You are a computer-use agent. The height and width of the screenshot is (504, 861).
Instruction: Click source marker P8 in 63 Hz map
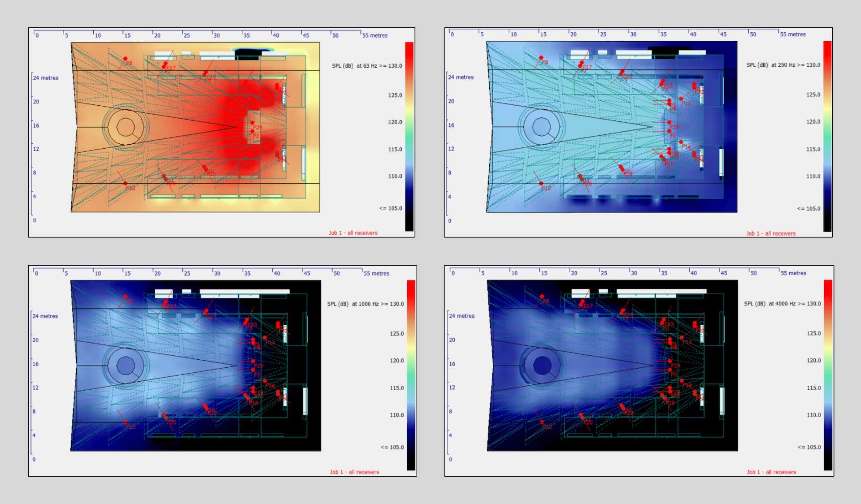(x=125, y=59)
